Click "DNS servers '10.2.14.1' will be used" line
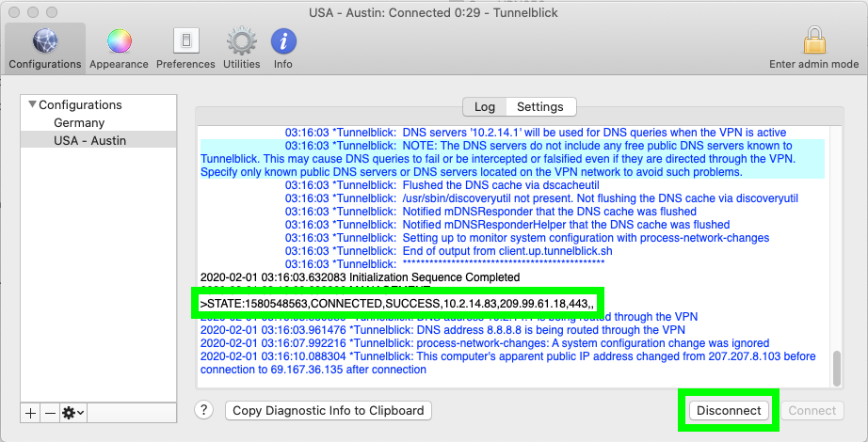The height and width of the screenshot is (442, 868). [536, 133]
